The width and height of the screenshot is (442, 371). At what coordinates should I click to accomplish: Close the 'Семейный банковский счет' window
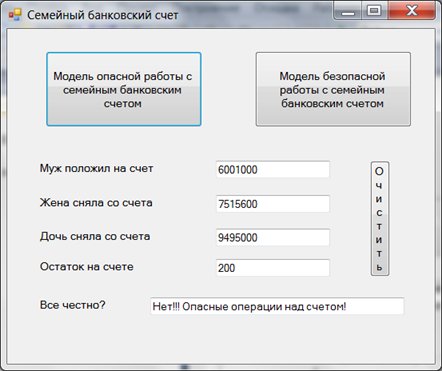412,11
